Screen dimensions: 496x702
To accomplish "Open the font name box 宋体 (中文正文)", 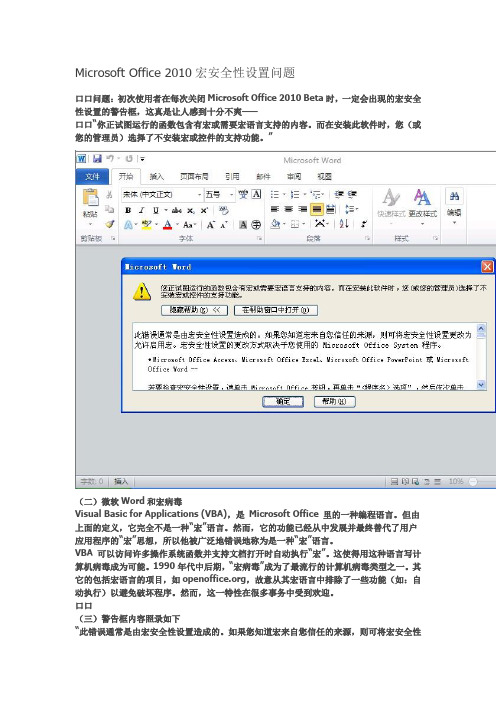I will (x=162, y=194).
